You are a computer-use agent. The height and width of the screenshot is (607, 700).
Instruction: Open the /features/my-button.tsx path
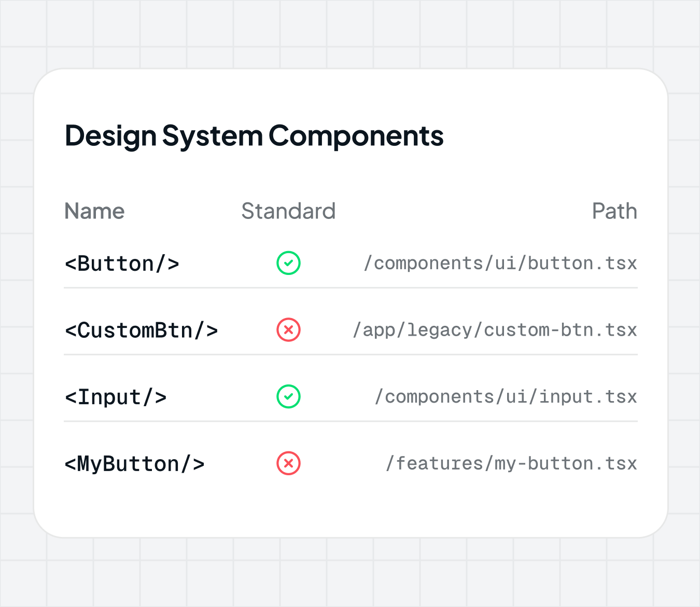click(x=511, y=464)
